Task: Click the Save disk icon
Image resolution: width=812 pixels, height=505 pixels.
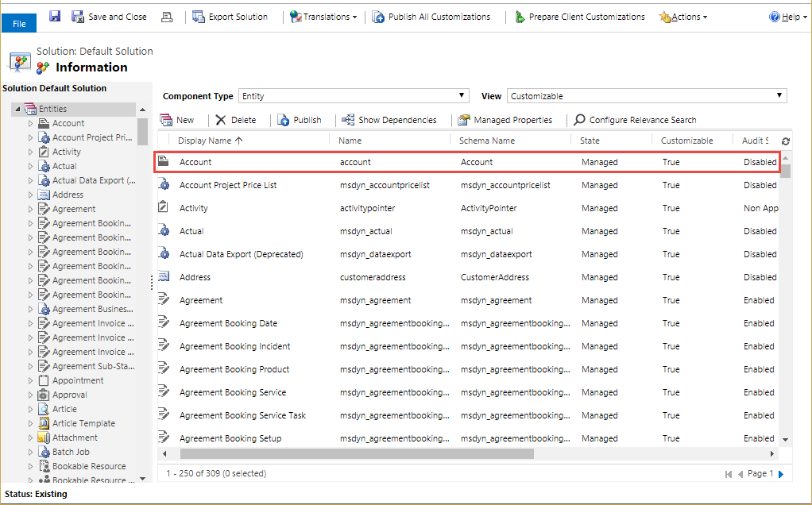Action: 55,17
